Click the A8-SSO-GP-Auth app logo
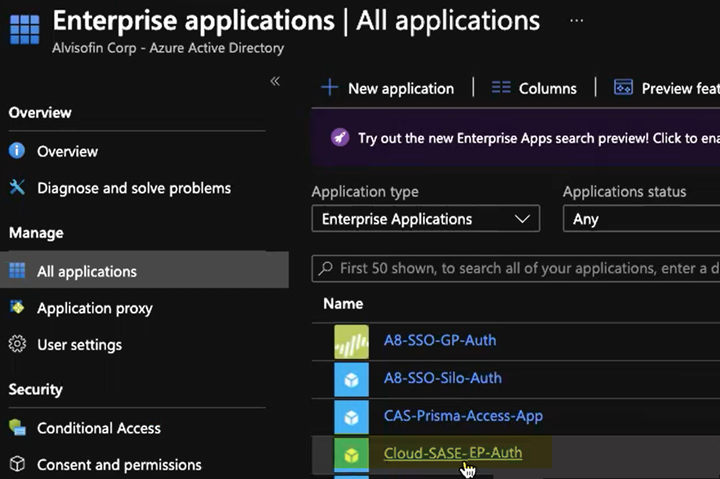The image size is (720, 479). [x=351, y=341]
